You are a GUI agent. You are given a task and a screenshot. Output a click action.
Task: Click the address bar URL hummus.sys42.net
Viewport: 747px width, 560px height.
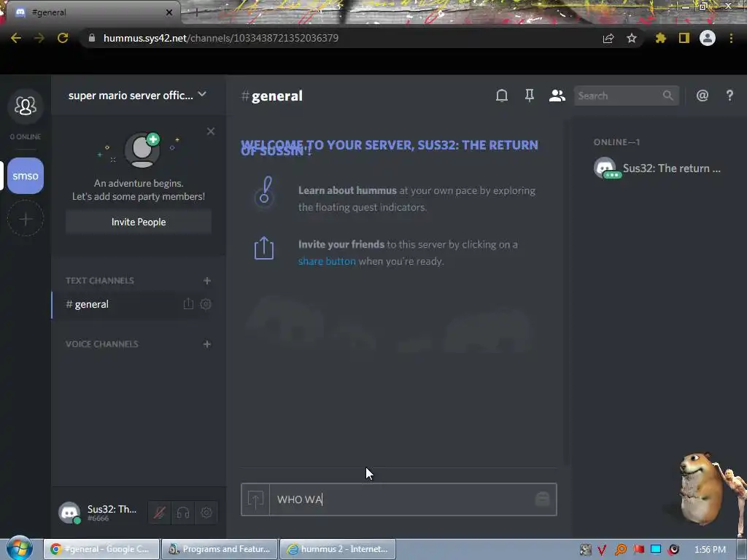pos(221,38)
